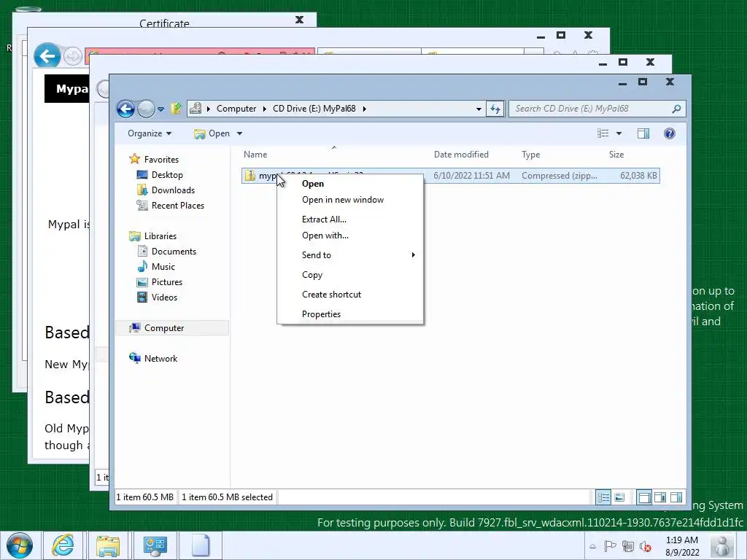Launch Internet Explorer from the taskbar

63,545
